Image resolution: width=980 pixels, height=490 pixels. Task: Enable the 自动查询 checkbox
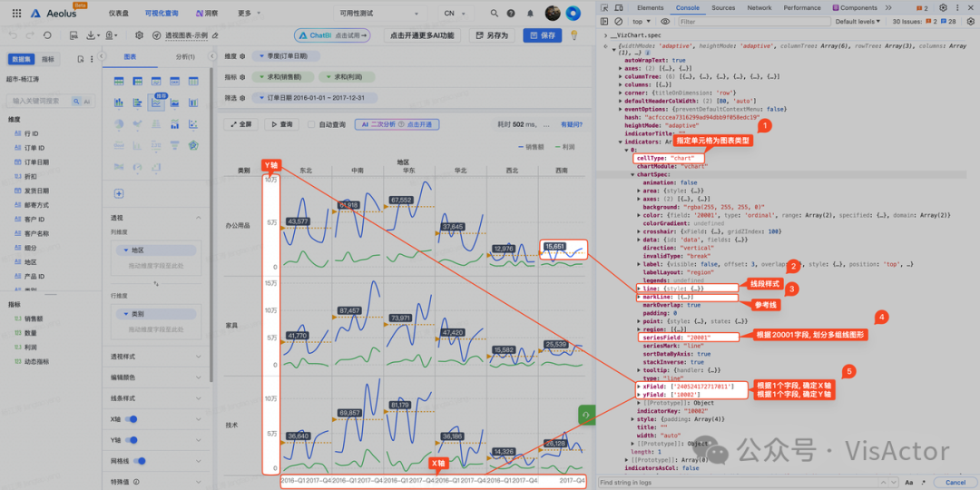click(x=311, y=124)
